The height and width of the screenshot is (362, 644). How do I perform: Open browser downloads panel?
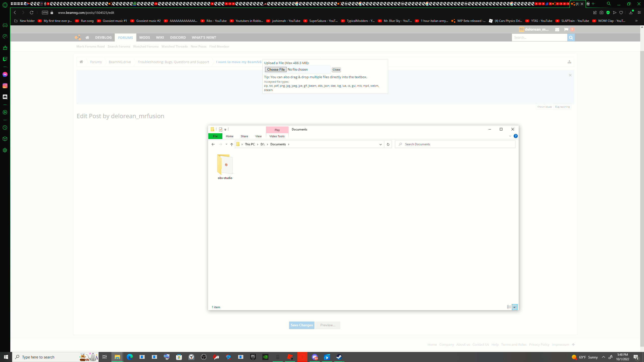pyautogui.click(x=631, y=13)
